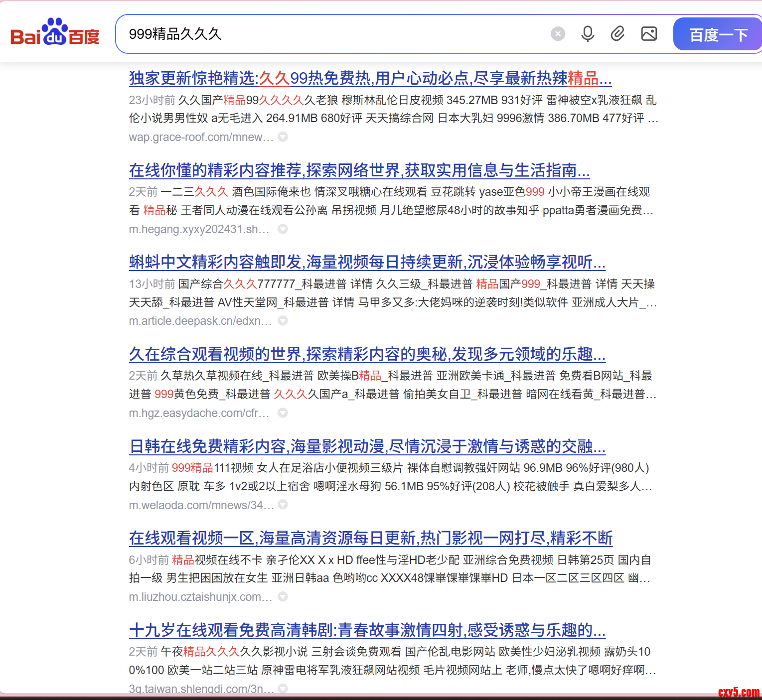762x700 pixels.
Task: Expand dropdown beside m.hgz.easydache.com URL
Action: coord(283,413)
